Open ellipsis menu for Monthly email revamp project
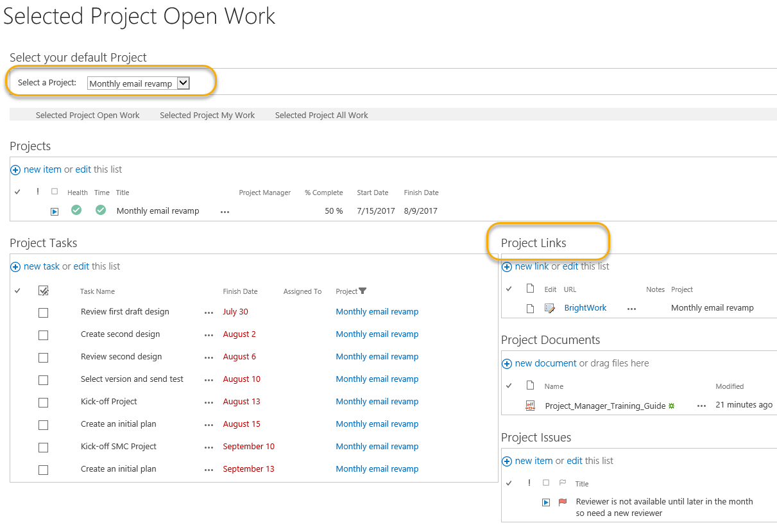The width and height of the screenshot is (777, 532). 225,212
